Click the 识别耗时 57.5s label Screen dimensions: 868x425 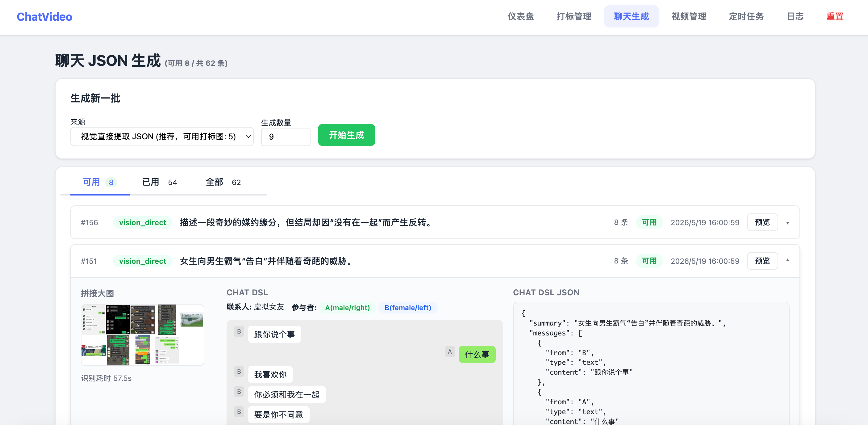tap(106, 378)
